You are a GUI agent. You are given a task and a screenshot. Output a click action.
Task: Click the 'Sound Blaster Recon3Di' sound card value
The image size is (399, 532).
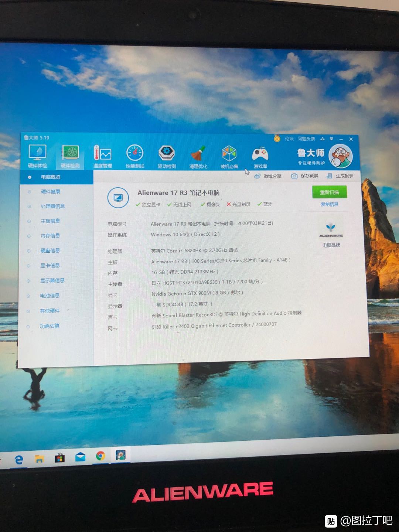click(226, 314)
